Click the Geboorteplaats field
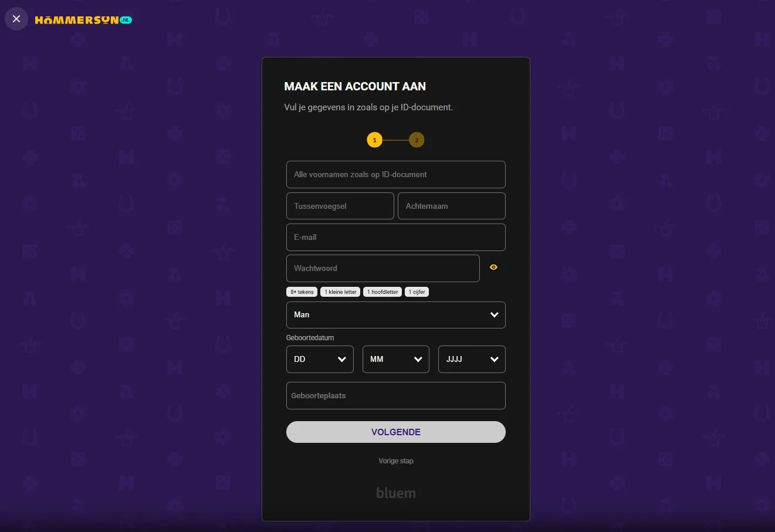 pos(396,396)
